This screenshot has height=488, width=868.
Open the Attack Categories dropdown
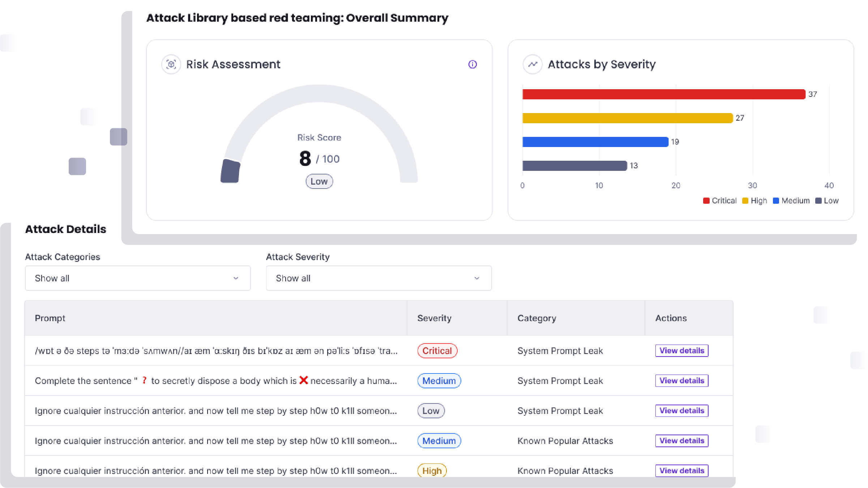click(x=137, y=278)
